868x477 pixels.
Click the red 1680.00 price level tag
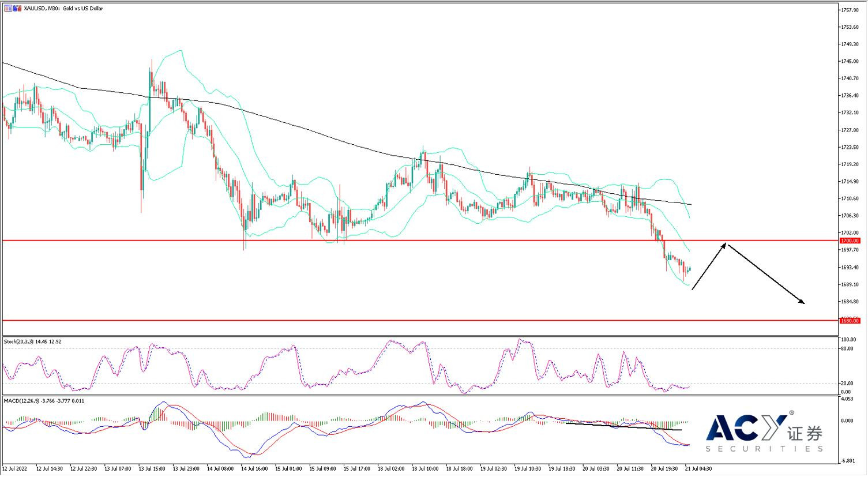point(850,320)
